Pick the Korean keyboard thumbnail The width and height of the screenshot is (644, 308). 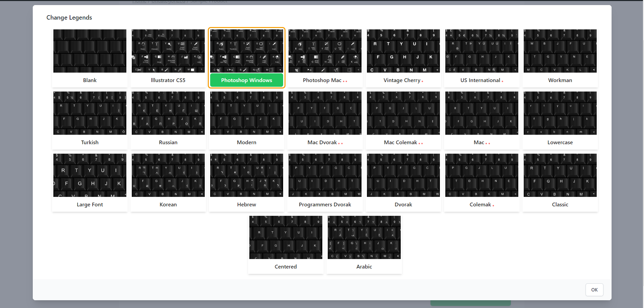pos(168,175)
